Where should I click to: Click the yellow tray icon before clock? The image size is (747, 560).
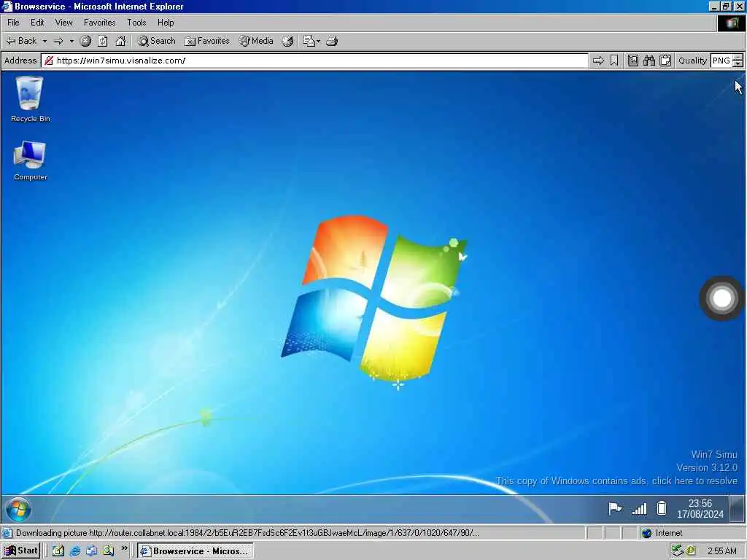pos(692,551)
